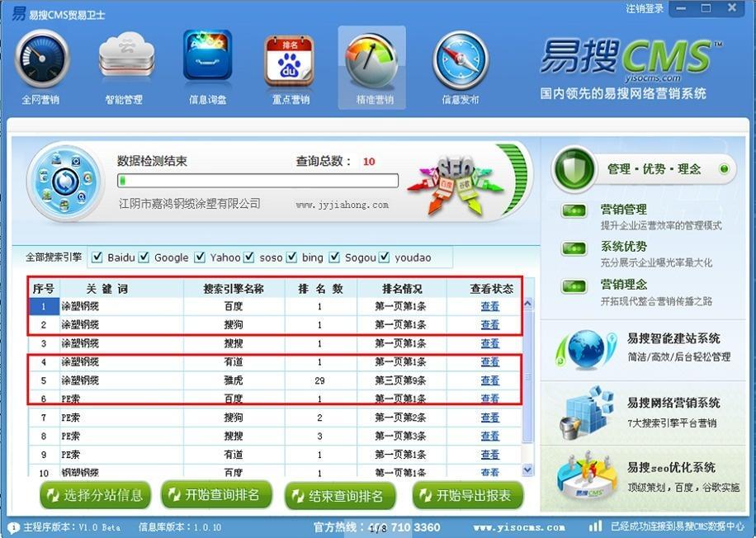The width and height of the screenshot is (756, 538).
Task: Switch to the 重点营销 tab
Action: [x=290, y=58]
